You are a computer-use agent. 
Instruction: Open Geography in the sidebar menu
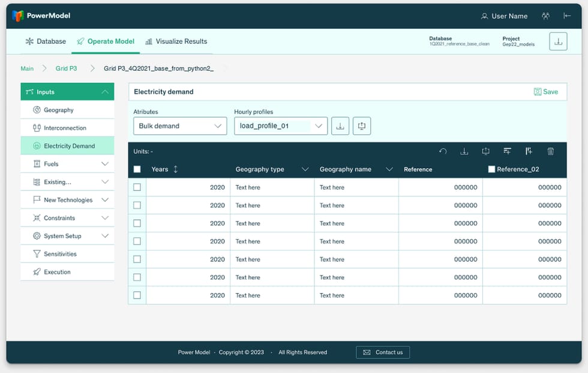[x=67, y=110]
